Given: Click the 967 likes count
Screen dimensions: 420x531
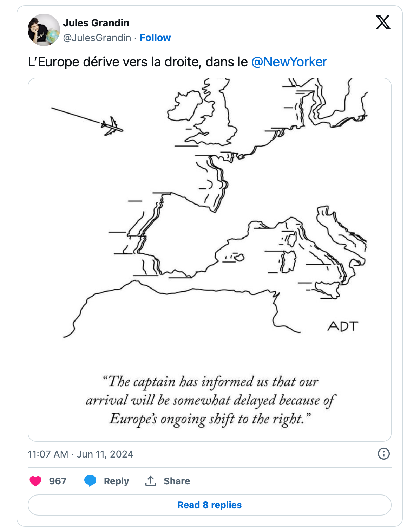Looking at the screenshot, I should point(58,481).
